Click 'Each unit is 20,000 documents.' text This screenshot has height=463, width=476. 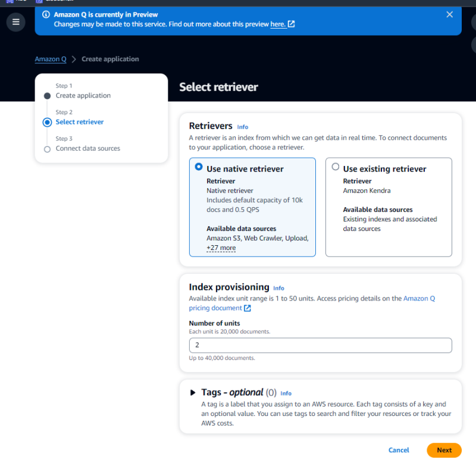[x=230, y=331]
